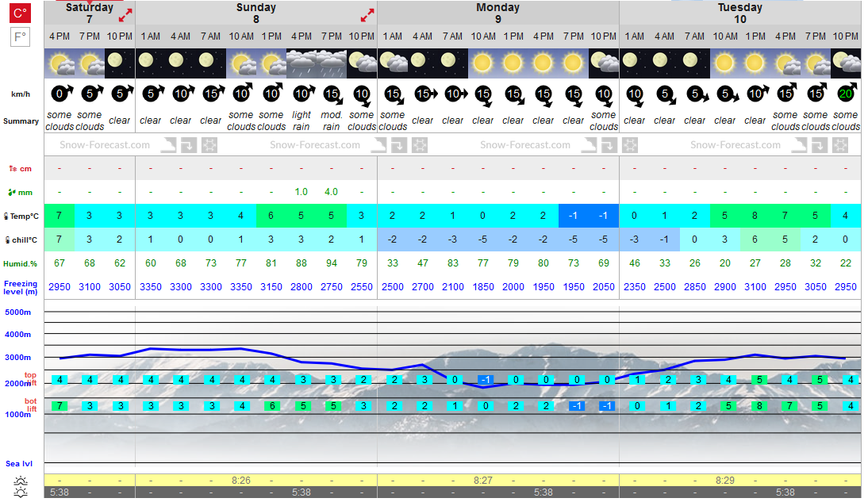
Task: Switch units to Fahrenheit F° button
Action: click(20, 37)
